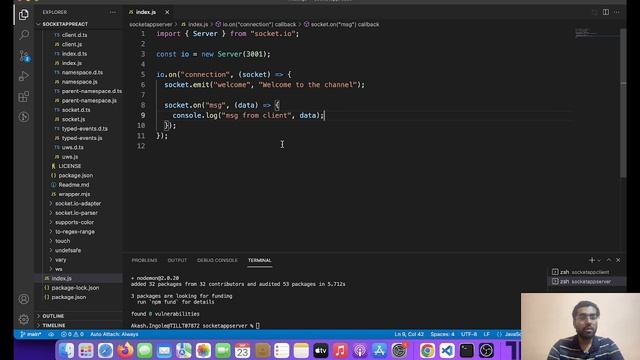
Task: Open package-lock.json in the explorer
Action: point(75,288)
